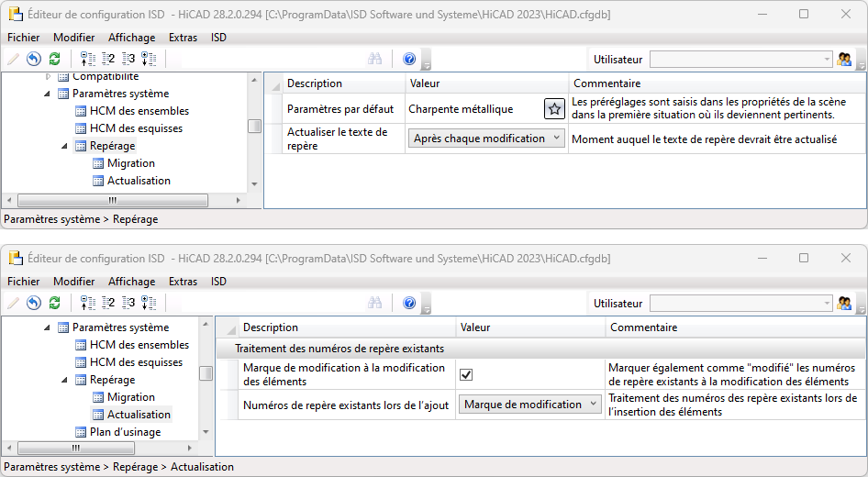The width and height of the screenshot is (868, 477).
Task: Click the expand-all tree icon in top window
Action: click(149, 59)
